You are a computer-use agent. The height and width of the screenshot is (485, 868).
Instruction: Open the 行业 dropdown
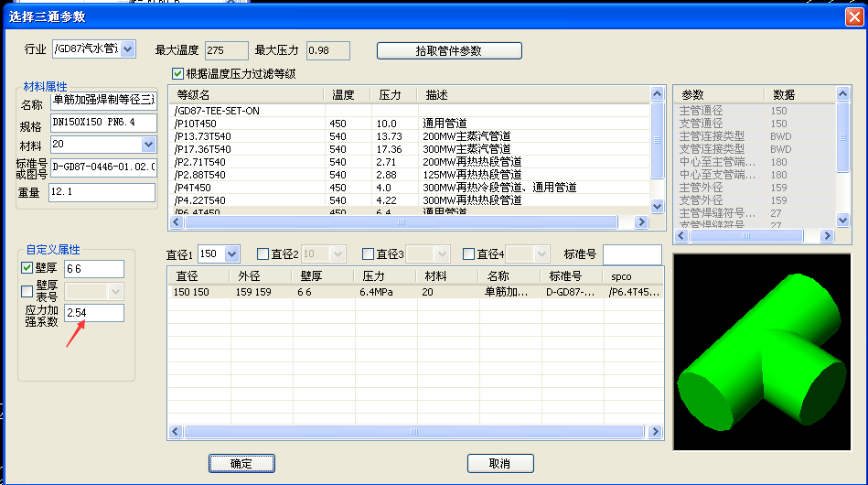click(x=127, y=48)
